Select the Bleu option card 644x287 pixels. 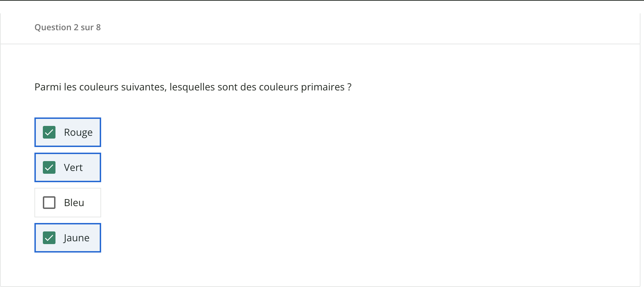point(67,203)
